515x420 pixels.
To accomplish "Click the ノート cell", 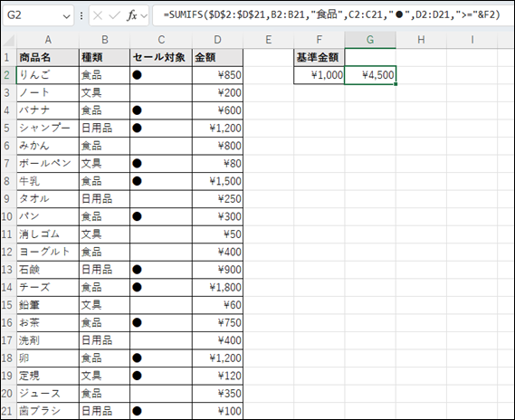I will coord(48,93).
